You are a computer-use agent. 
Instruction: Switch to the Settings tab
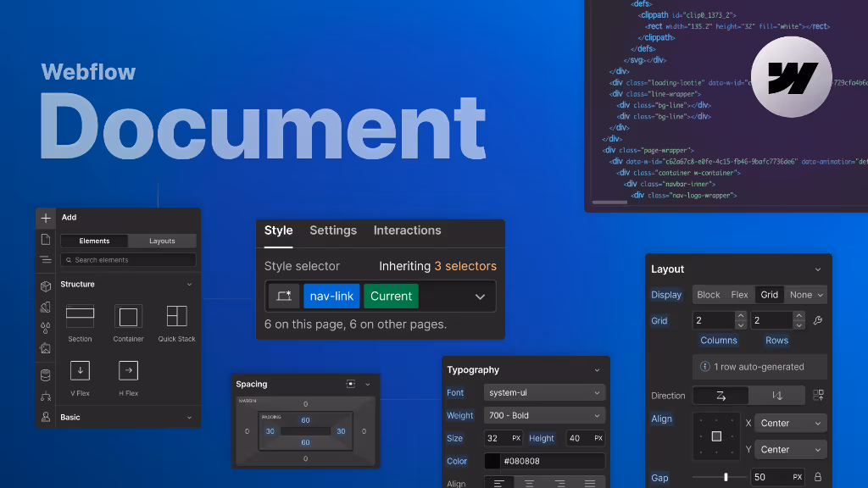click(x=333, y=230)
